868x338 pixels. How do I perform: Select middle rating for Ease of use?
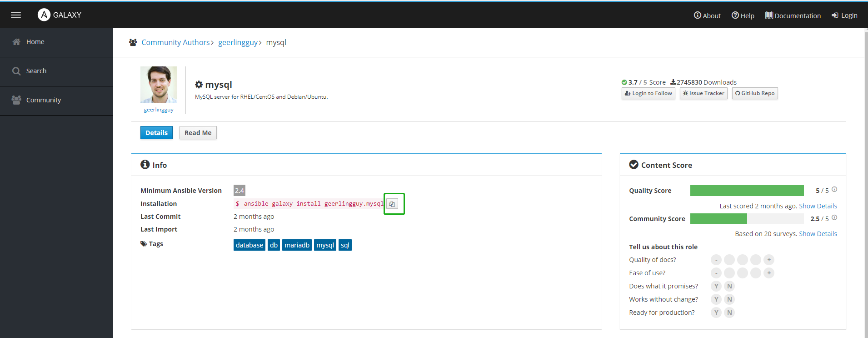click(743, 273)
